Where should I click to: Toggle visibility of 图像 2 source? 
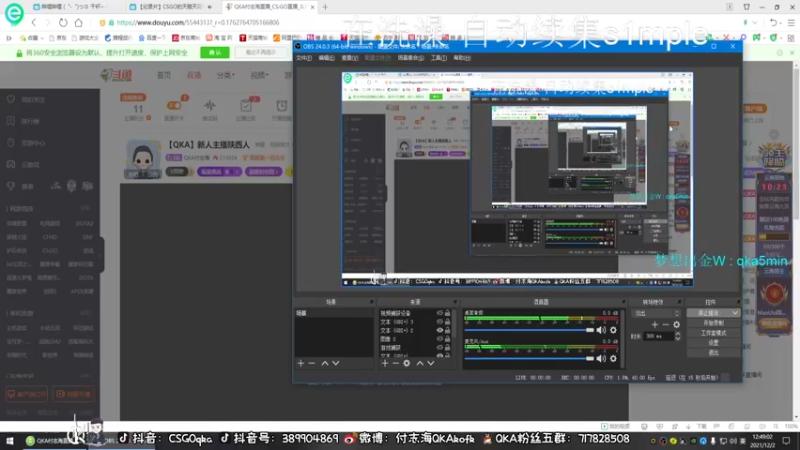[x=439, y=339]
